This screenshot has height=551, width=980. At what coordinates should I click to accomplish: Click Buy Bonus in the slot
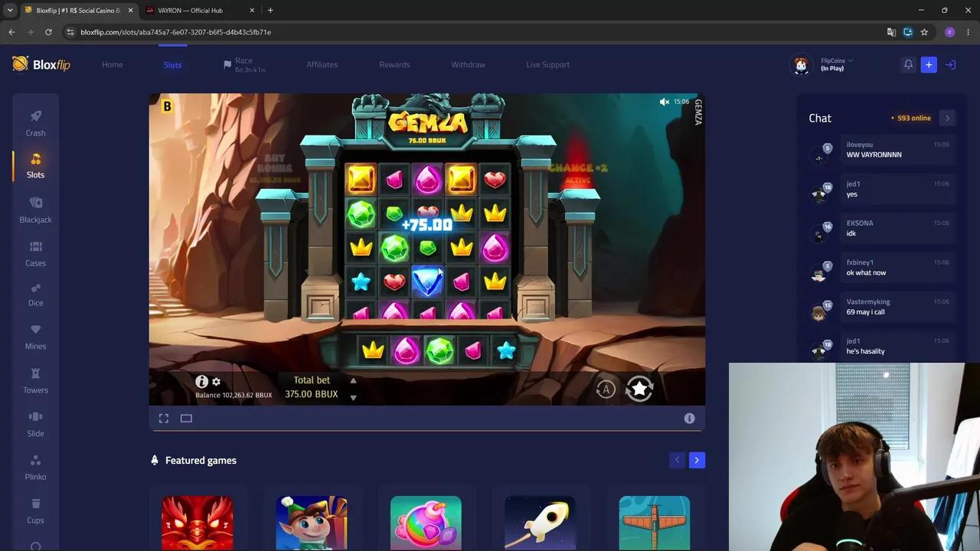pyautogui.click(x=275, y=168)
